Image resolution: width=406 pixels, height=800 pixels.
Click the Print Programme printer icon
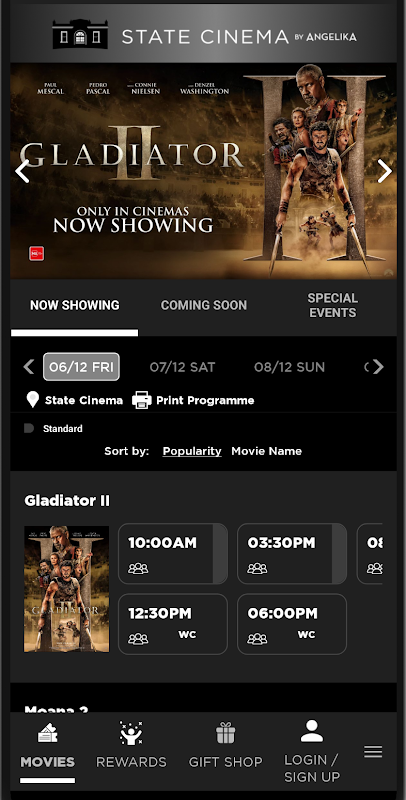(x=142, y=400)
